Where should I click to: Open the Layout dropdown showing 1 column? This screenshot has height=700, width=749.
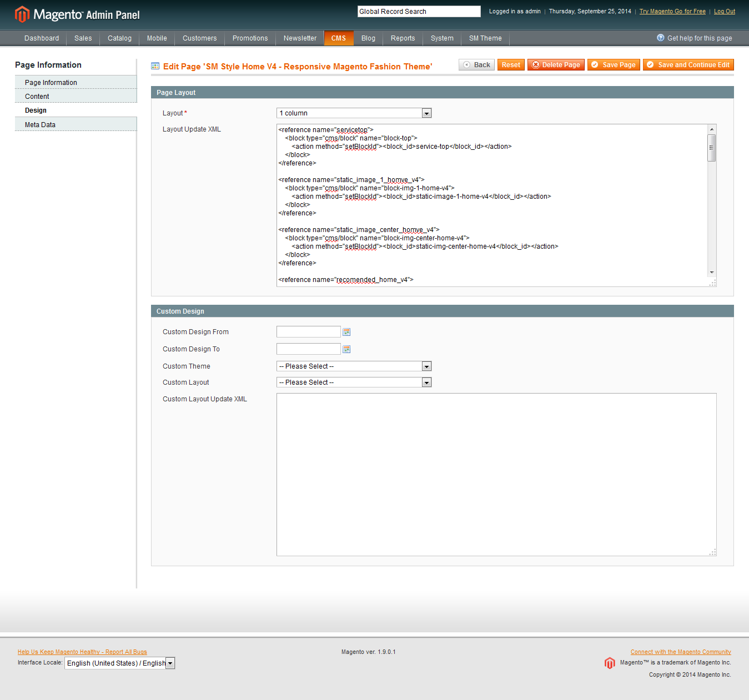tap(354, 113)
